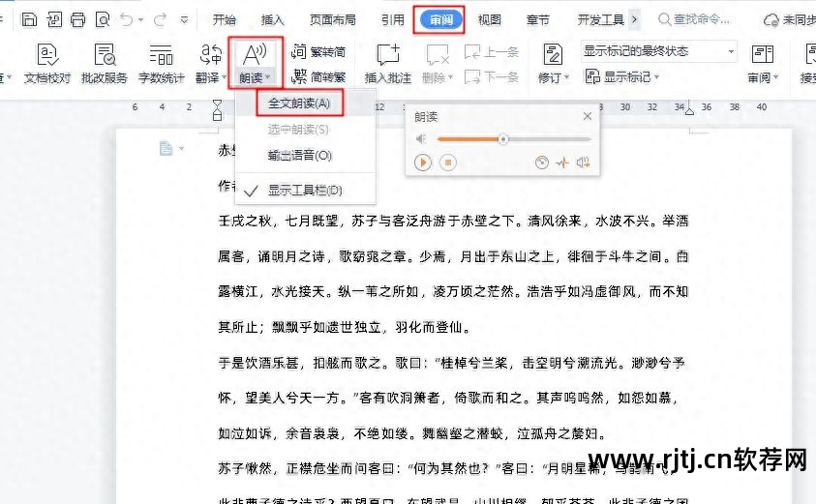Adjust the 朗读 volume slider handle
The image size is (816, 504).
point(502,139)
